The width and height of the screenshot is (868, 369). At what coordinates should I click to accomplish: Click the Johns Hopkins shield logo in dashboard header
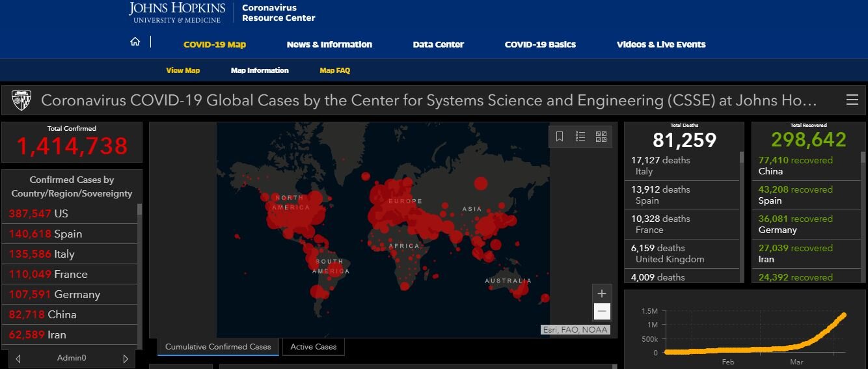[21, 100]
